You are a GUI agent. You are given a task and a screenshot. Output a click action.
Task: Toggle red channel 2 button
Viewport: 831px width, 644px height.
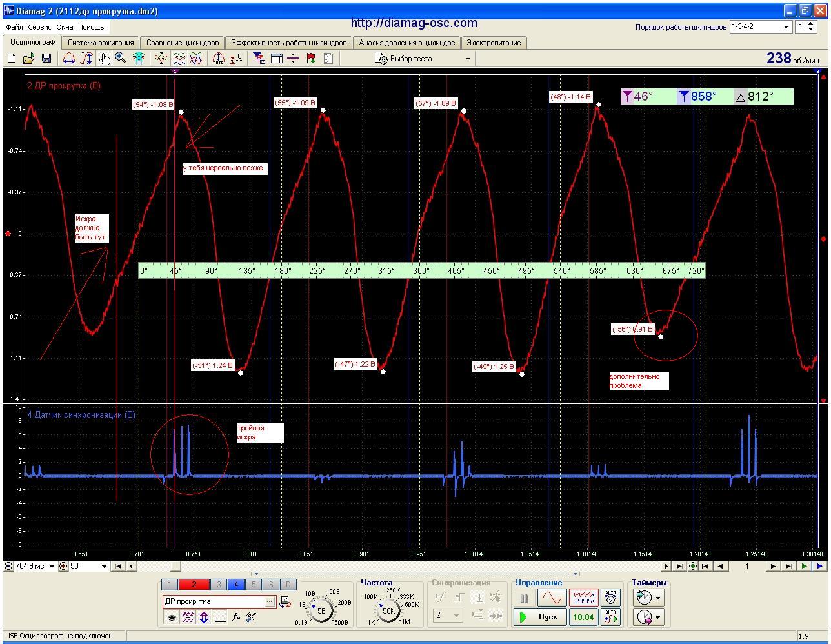click(194, 585)
